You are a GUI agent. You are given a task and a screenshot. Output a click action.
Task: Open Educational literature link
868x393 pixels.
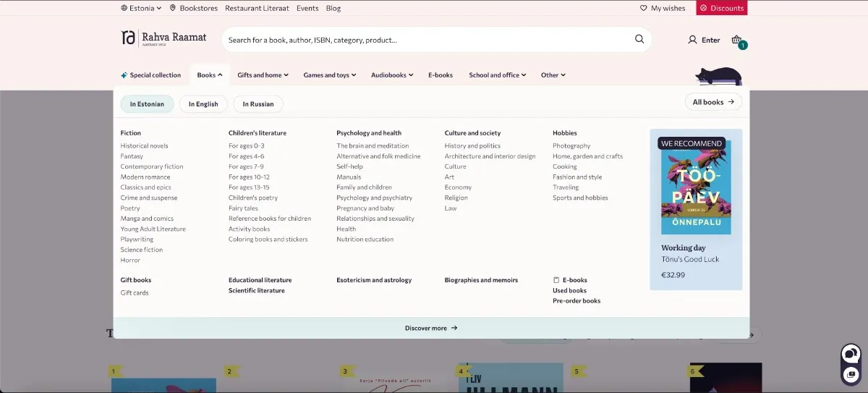pos(260,280)
